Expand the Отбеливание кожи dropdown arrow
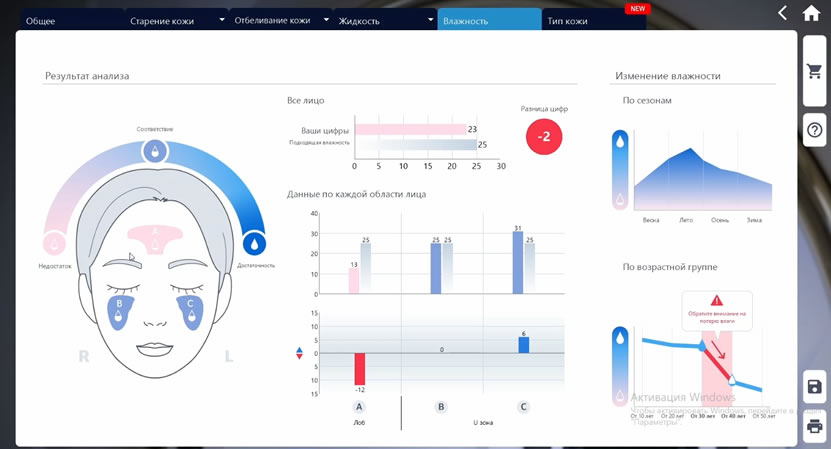Screen dimensions: 831x449 [327, 20]
